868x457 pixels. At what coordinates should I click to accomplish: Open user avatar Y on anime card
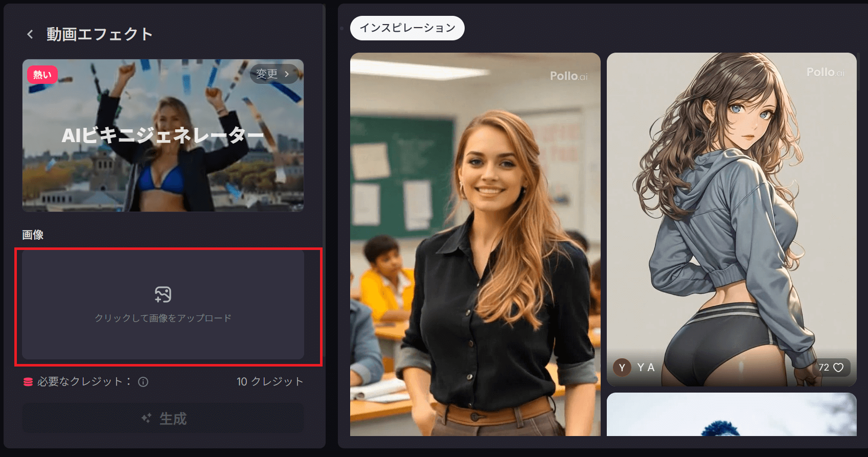pos(622,368)
